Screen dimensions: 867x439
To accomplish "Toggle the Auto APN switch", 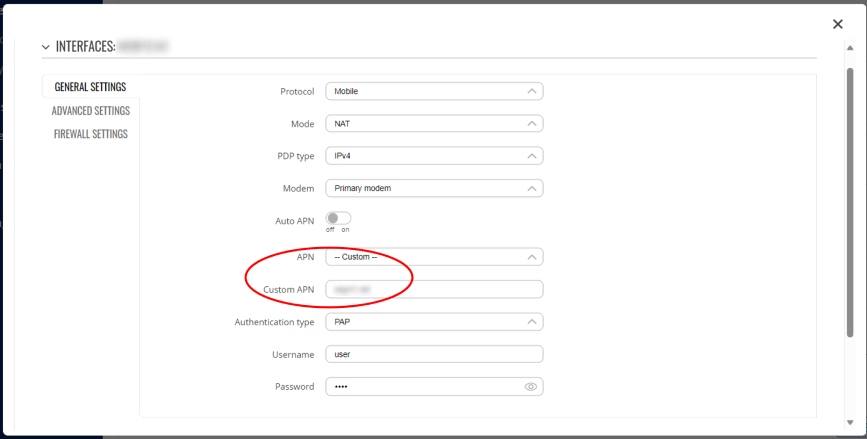I will click(x=338, y=218).
